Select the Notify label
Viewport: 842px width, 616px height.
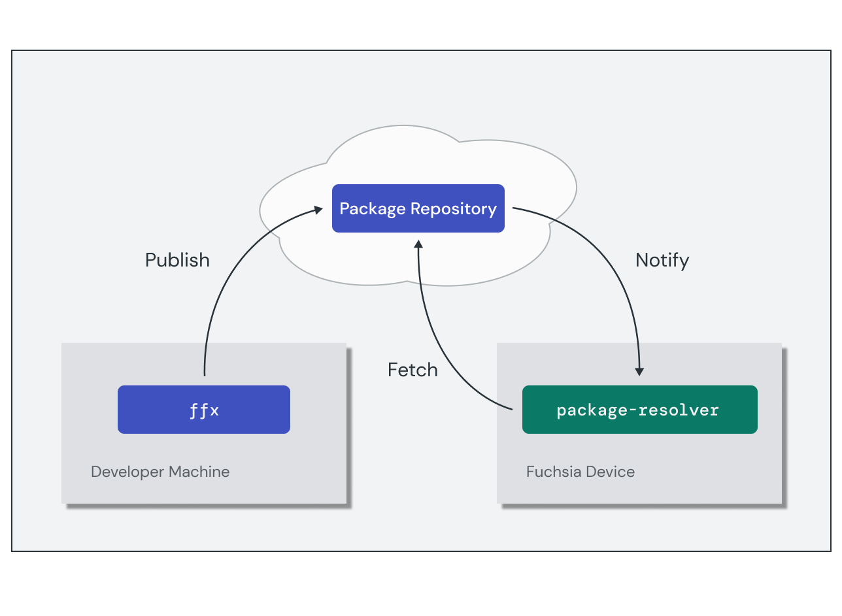pyautogui.click(x=662, y=260)
